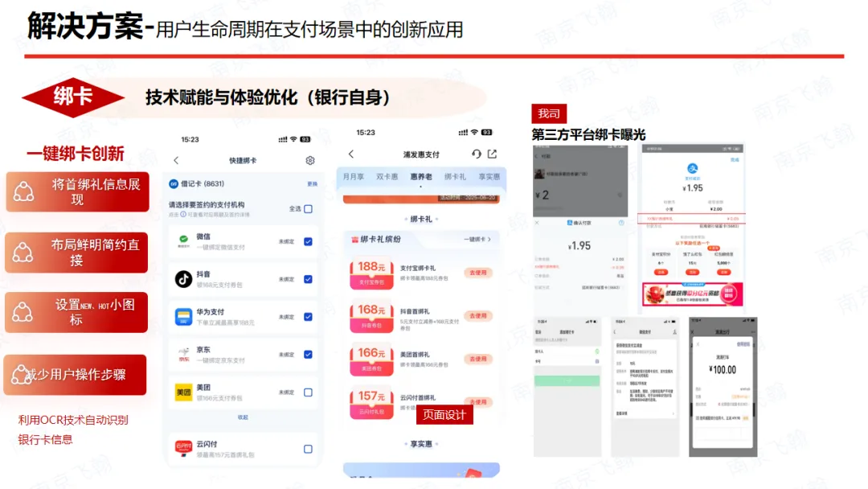This screenshot has height=489, width=868.
Task: Click the red 页面设计 label
Action: click(x=444, y=415)
